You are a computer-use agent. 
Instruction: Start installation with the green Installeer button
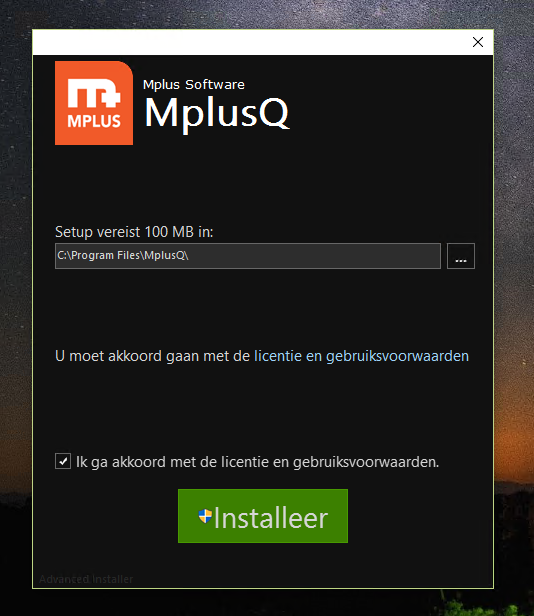[x=263, y=516]
